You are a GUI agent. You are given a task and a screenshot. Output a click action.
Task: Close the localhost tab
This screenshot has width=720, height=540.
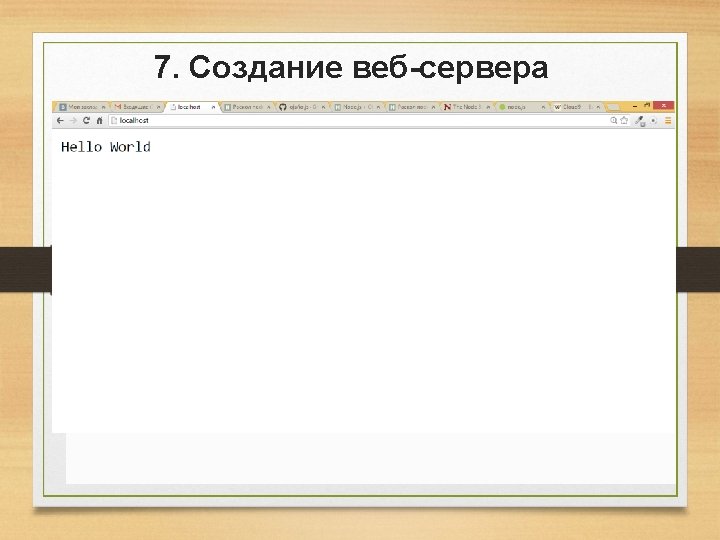pyautogui.click(x=213, y=107)
